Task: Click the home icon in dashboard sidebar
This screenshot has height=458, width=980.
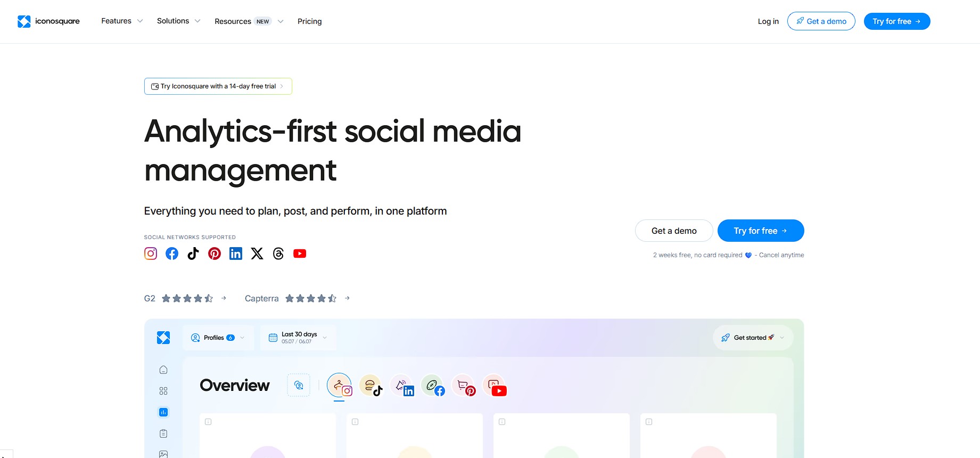Action: tap(163, 370)
